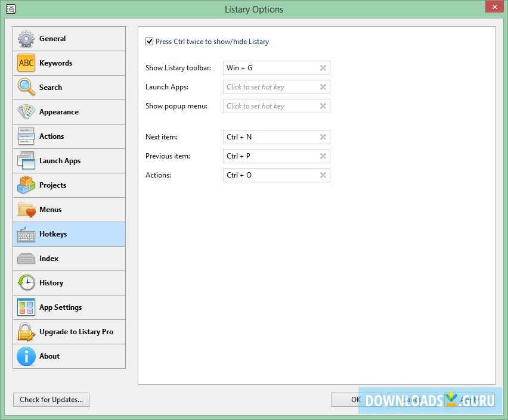Clear the Launch Apps hotkey
The height and width of the screenshot is (420, 508).
(323, 87)
